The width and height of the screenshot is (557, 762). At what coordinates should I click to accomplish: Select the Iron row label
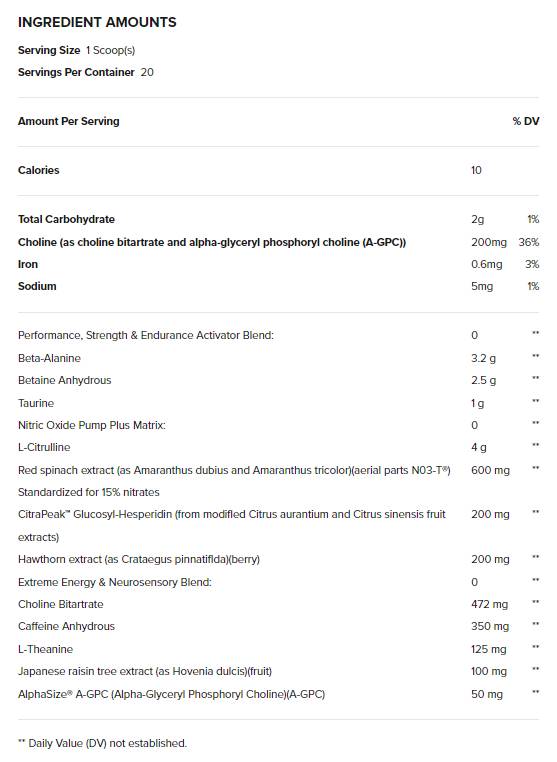click(28, 264)
